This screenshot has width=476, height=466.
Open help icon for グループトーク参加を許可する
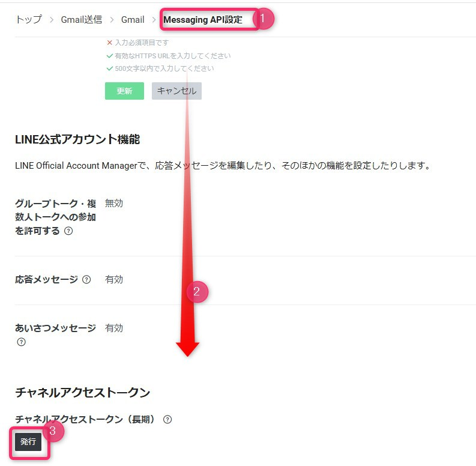(x=68, y=231)
